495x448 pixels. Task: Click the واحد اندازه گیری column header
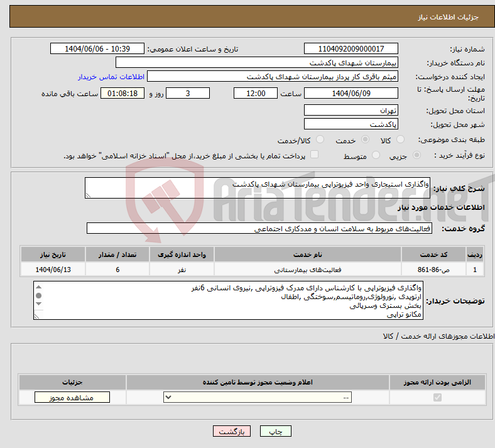182,254
